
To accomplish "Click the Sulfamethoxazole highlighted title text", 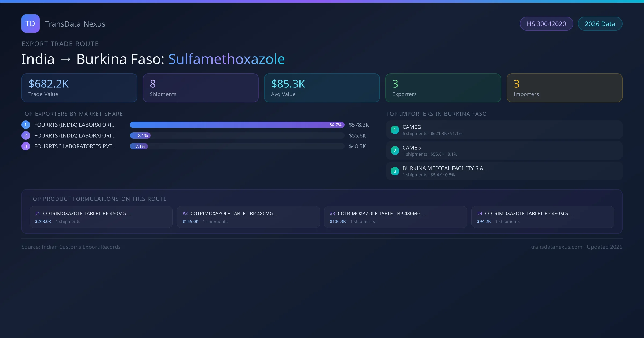I will tap(226, 59).
